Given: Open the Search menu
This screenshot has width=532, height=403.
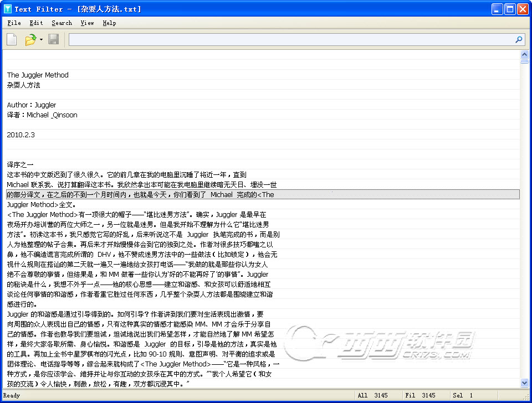Looking at the screenshot, I should click(62, 23).
